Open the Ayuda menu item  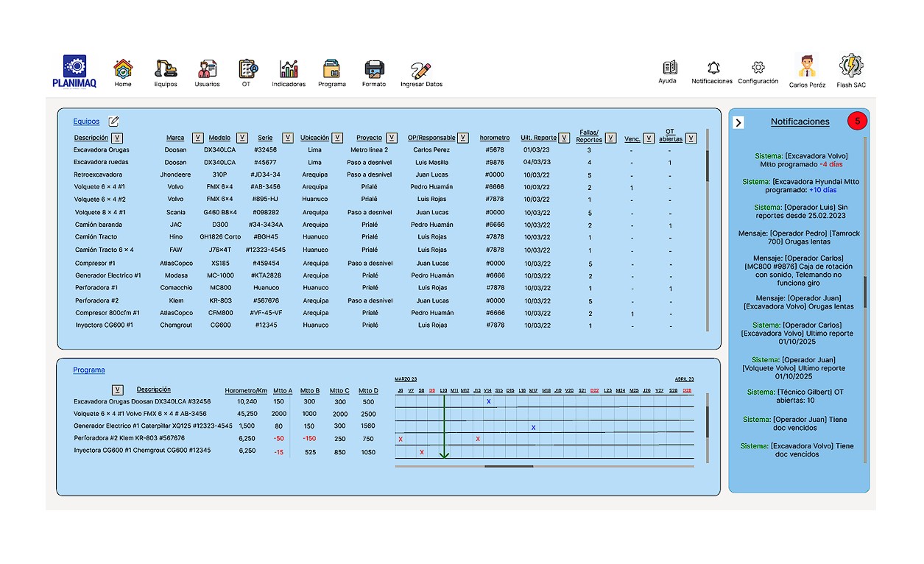pyautogui.click(x=668, y=71)
